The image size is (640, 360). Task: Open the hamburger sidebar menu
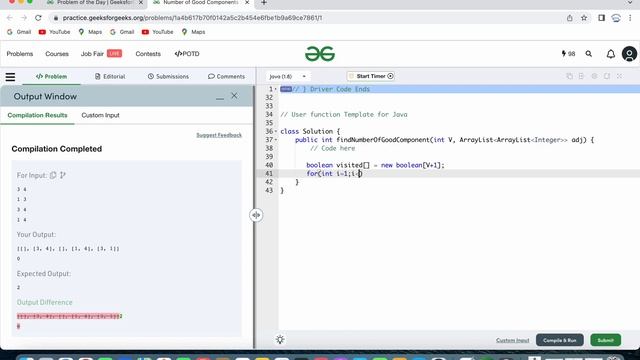pos(10,77)
